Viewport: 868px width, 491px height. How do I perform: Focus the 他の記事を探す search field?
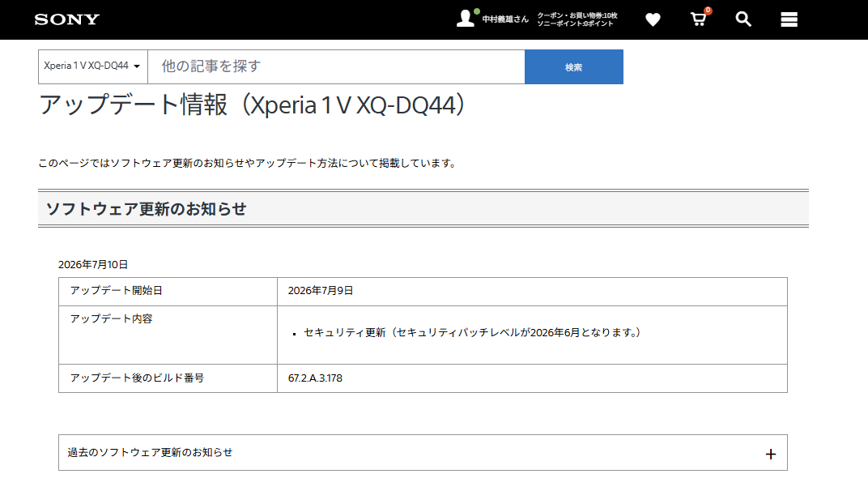[x=336, y=66]
